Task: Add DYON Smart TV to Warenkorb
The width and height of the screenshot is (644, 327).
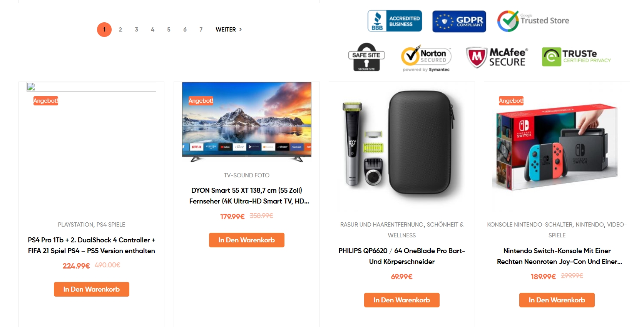Action: pos(247,240)
